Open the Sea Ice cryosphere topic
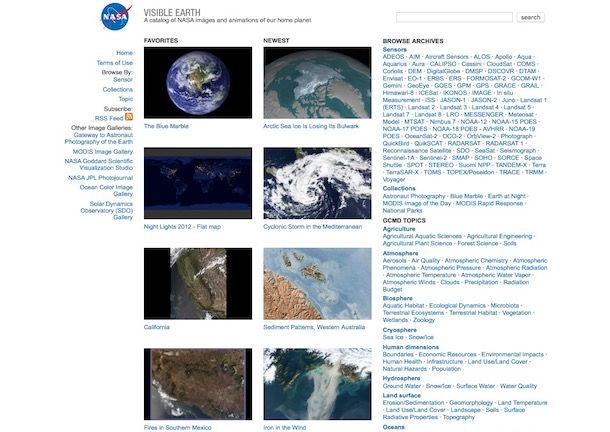610x432 pixels. click(x=393, y=338)
